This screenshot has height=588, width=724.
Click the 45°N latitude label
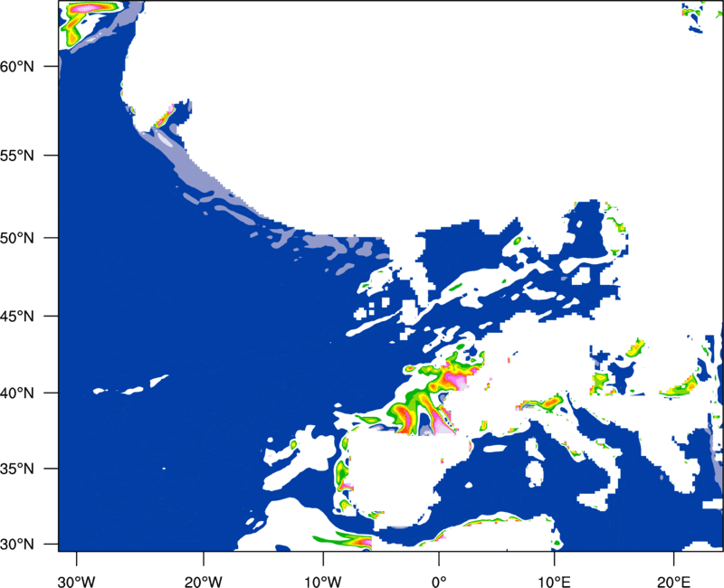coord(17,316)
